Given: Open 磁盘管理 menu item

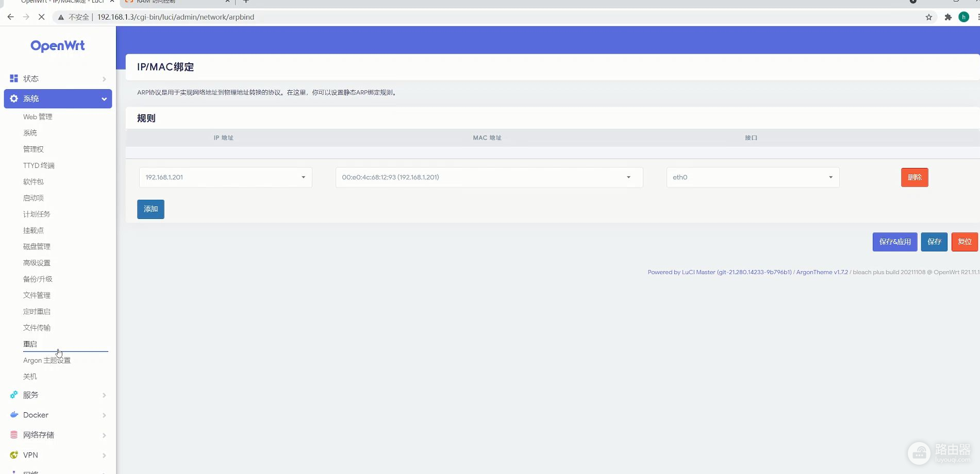Looking at the screenshot, I should click(37, 247).
